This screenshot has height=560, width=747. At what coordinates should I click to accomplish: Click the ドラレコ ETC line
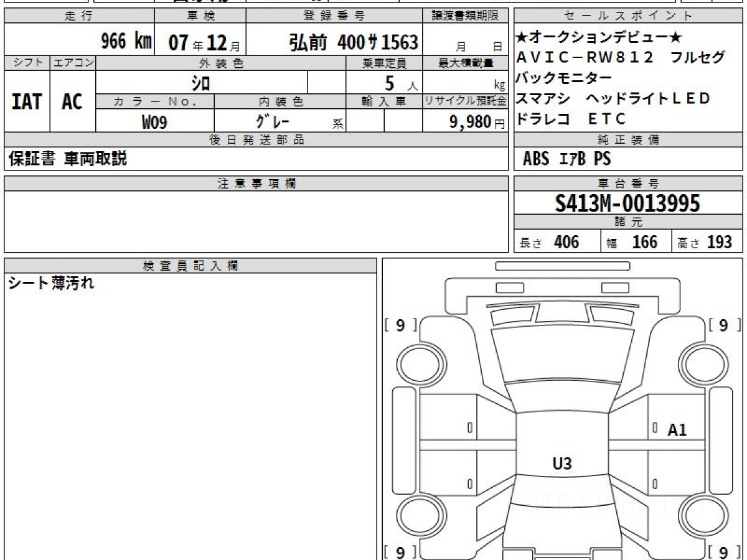click(x=571, y=118)
